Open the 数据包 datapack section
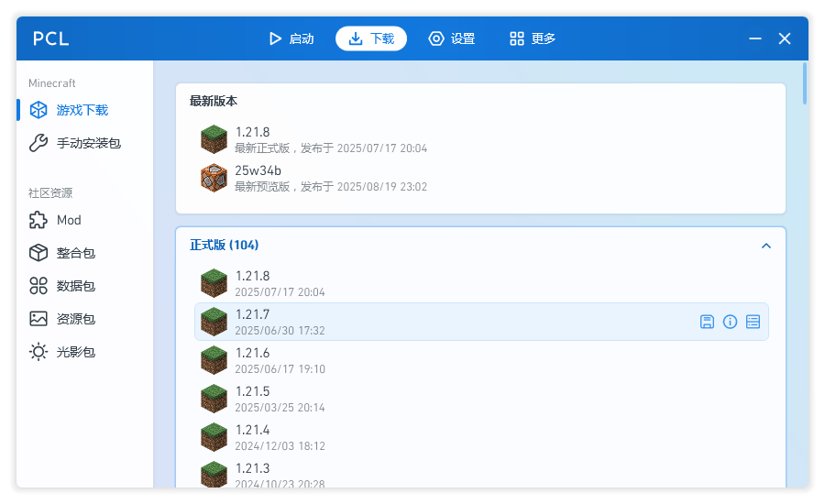The image size is (825, 504). [x=85, y=286]
